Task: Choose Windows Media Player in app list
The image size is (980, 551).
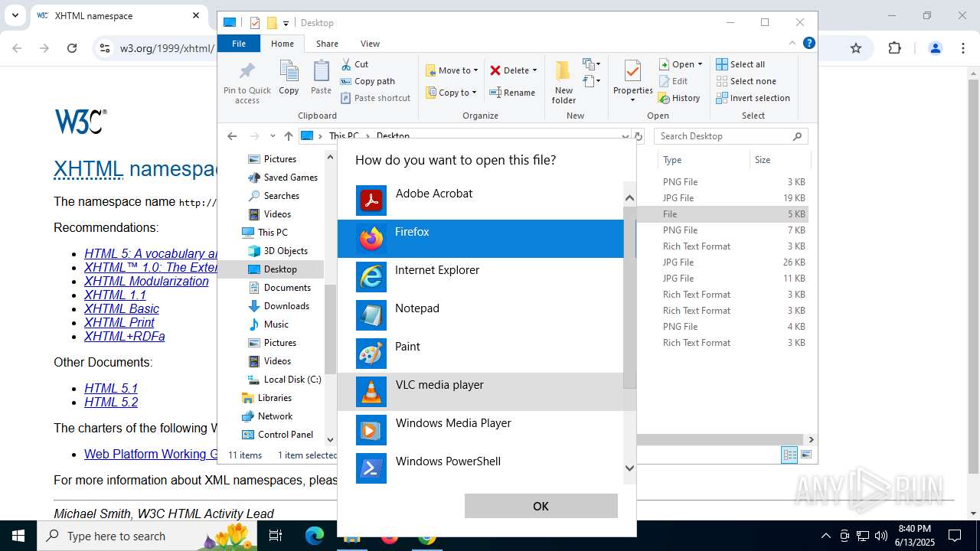Action: [480, 430]
